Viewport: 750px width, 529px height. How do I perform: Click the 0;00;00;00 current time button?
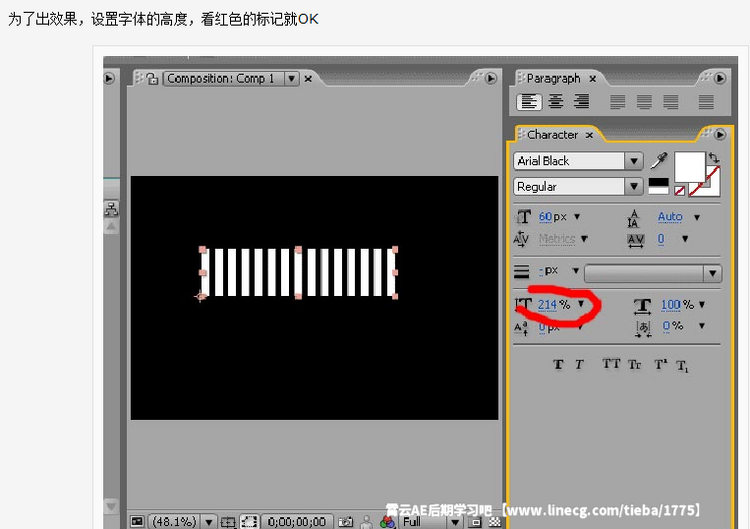[x=297, y=521]
